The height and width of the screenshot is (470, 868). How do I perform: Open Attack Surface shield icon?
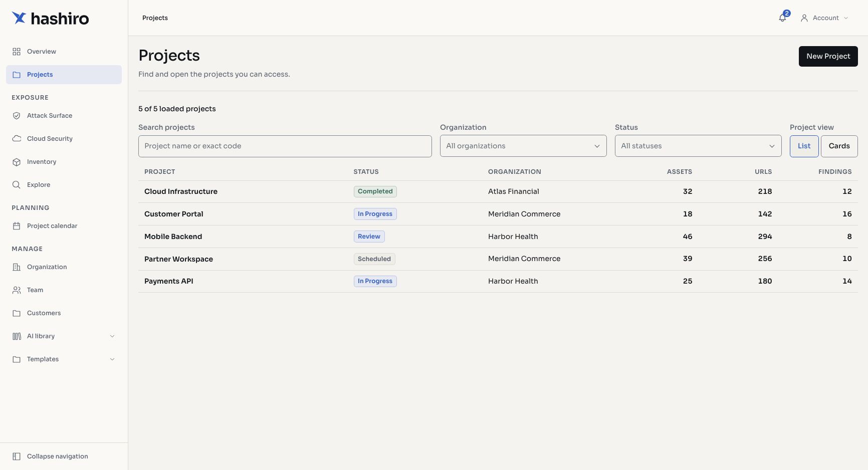[x=17, y=116]
